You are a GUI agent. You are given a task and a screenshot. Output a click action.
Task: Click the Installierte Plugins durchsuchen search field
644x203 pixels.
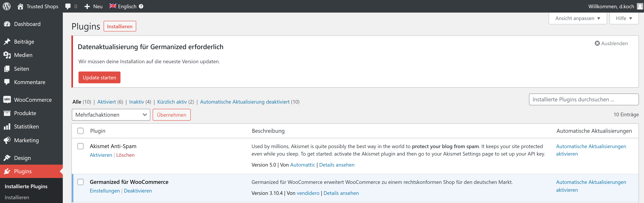click(584, 99)
